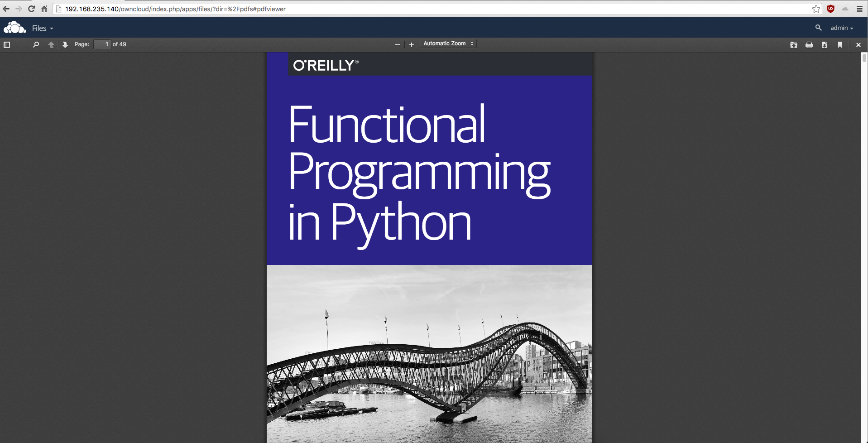The image size is (868, 443).
Task: Open find in document search
Action: click(x=36, y=44)
